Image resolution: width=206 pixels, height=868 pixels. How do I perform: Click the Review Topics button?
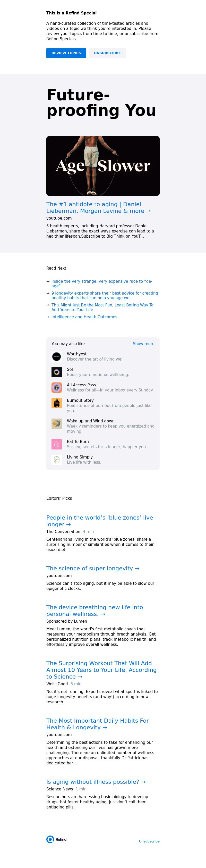click(66, 53)
